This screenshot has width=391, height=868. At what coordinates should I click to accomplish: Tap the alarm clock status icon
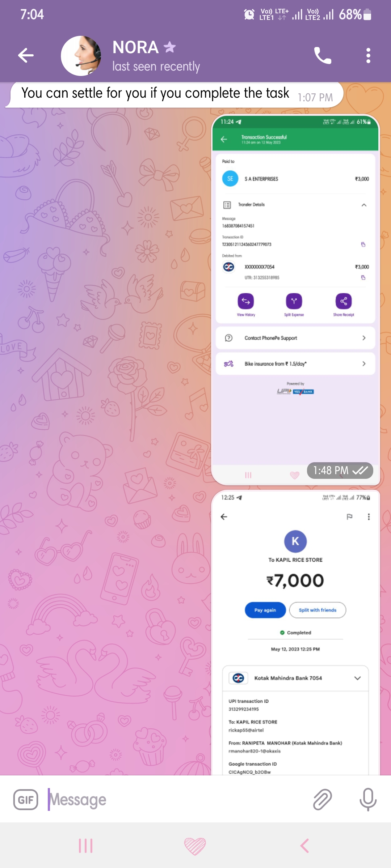tap(249, 14)
